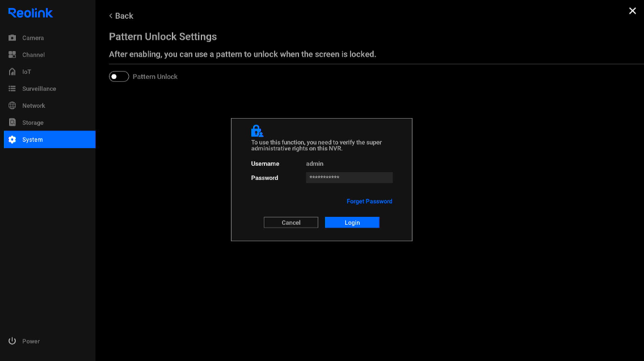
Task: Click the IoT home icon
Action: 12,72
